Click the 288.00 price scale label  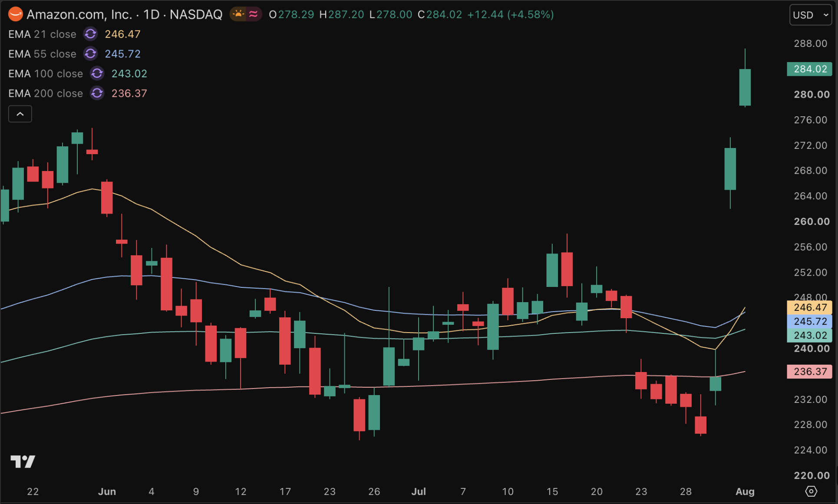click(x=811, y=43)
